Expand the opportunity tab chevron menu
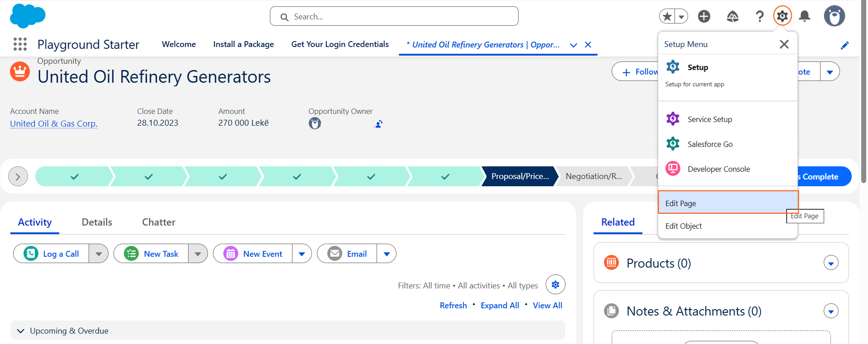 coord(573,45)
